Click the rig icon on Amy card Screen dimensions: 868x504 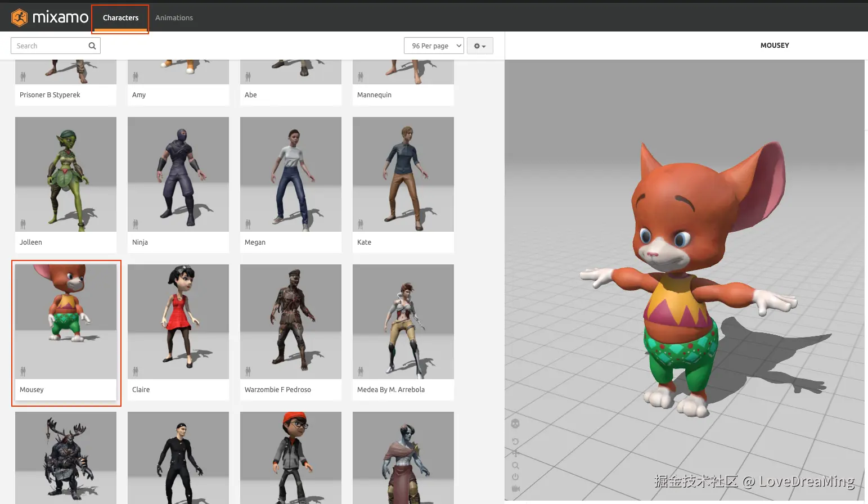(x=136, y=76)
